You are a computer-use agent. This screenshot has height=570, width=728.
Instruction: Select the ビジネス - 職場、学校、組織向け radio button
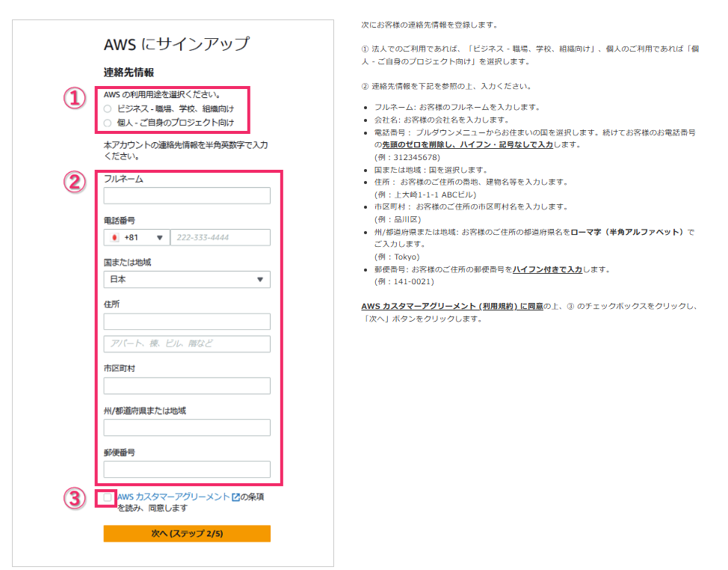[108, 108]
